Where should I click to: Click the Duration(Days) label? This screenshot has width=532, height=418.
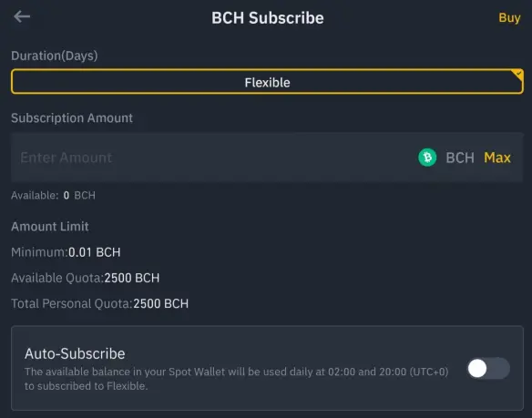(55, 56)
